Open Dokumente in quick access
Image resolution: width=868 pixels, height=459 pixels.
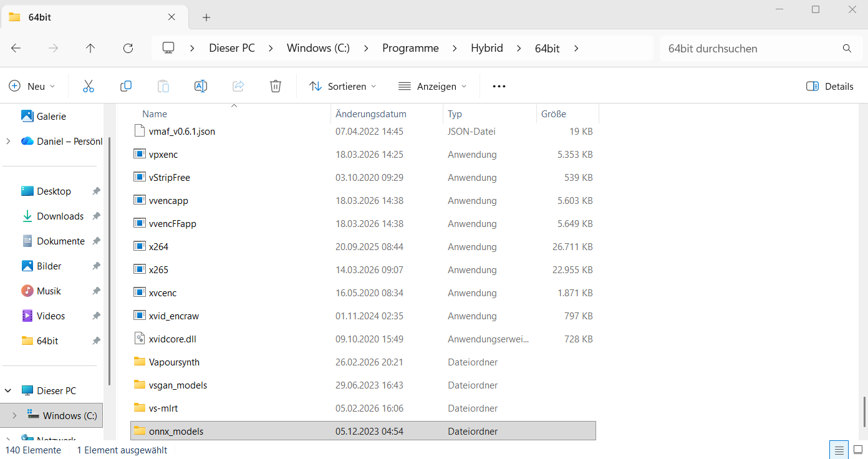pyautogui.click(x=60, y=241)
